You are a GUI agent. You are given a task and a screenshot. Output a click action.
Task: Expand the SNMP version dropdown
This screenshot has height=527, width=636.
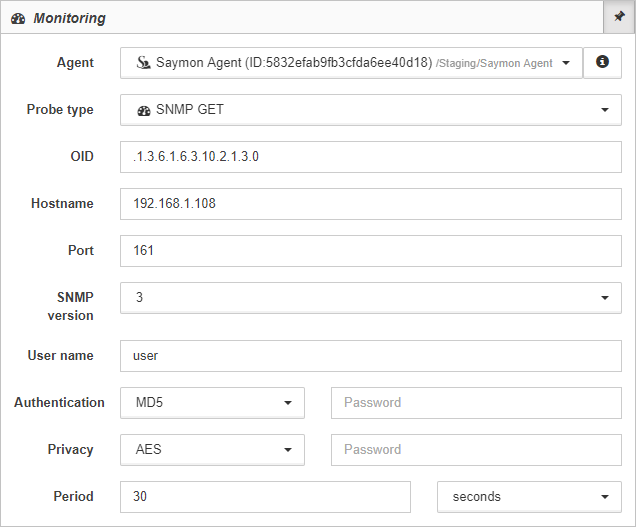click(371, 298)
